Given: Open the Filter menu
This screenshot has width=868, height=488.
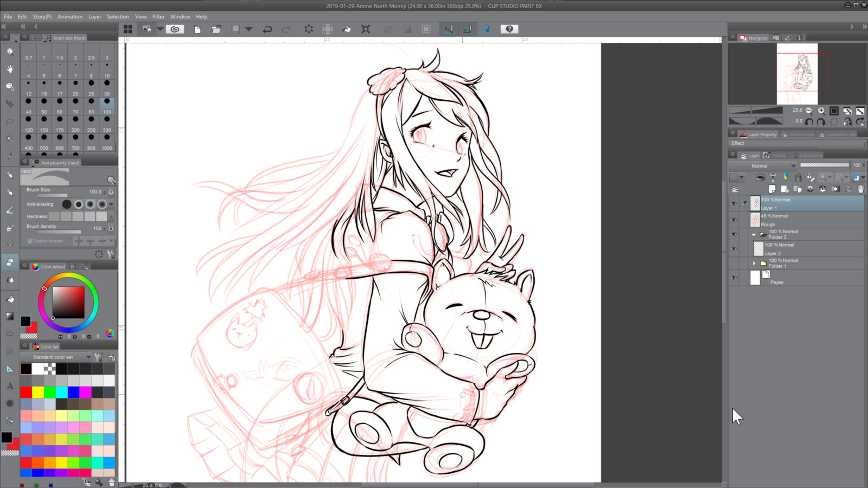Looking at the screenshot, I should click(x=158, y=16).
